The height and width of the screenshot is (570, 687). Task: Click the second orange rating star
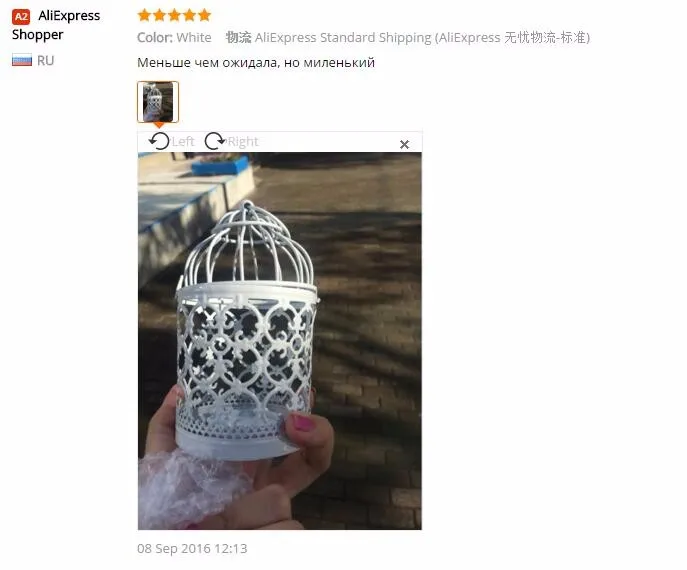click(159, 16)
